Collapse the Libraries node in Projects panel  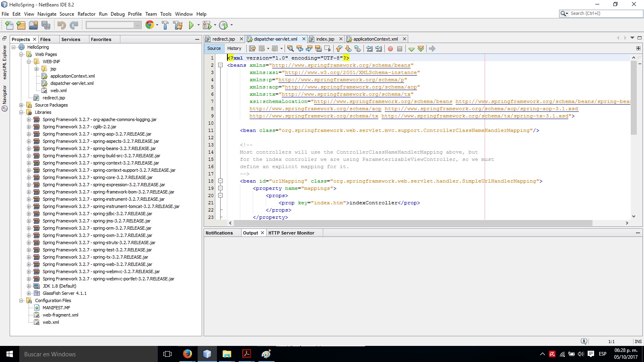click(x=22, y=112)
